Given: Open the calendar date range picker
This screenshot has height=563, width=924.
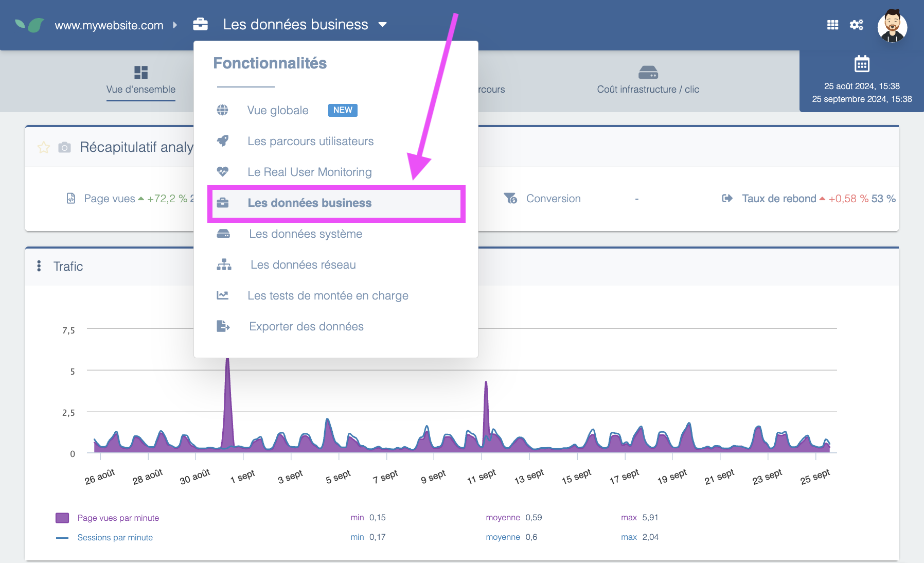Looking at the screenshot, I should (x=862, y=64).
